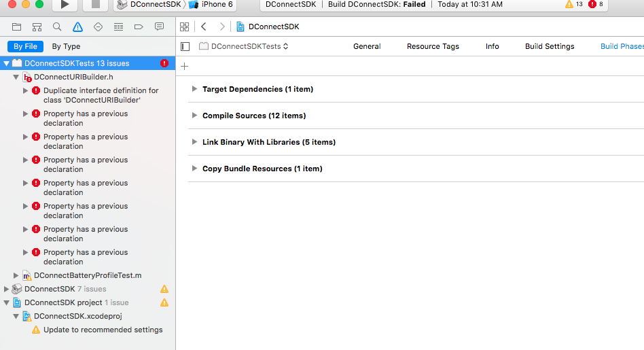Click Build DConnectSDK: Failed status text
Viewport: 644px width, 350px height.
pos(376,5)
